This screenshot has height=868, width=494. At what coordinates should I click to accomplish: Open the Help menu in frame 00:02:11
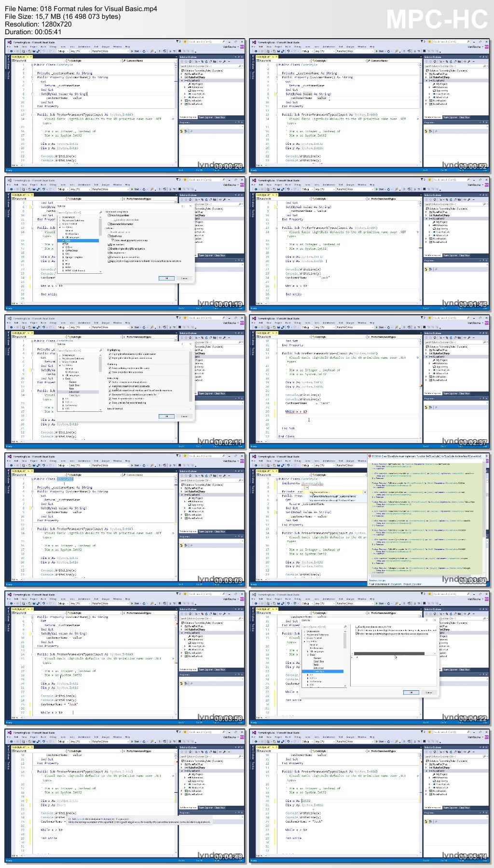[x=127, y=322]
